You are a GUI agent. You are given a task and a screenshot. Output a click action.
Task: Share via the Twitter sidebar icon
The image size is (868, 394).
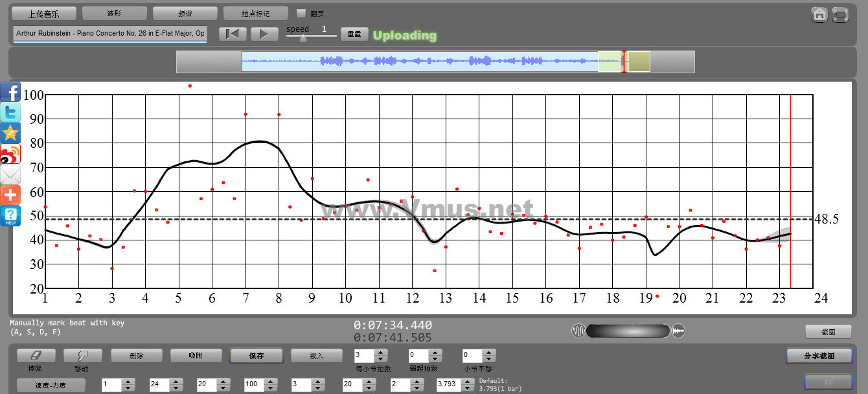pyautogui.click(x=10, y=113)
